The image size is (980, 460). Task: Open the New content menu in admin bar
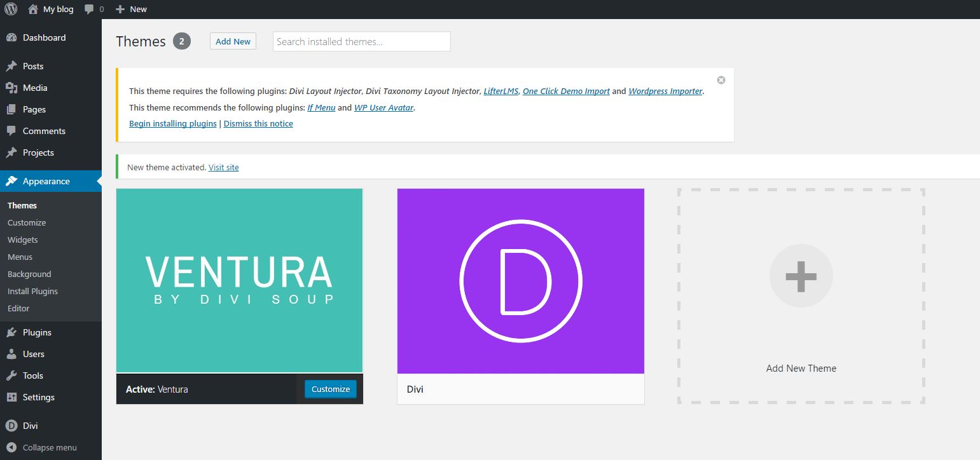132,9
